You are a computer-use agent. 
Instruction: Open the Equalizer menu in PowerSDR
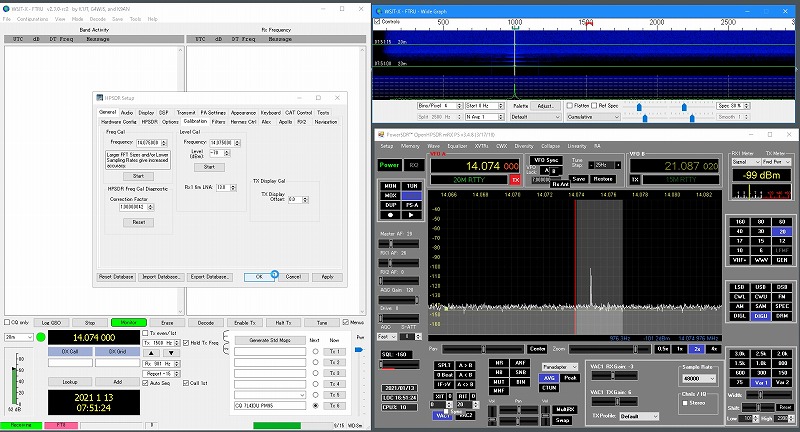(457, 146)
